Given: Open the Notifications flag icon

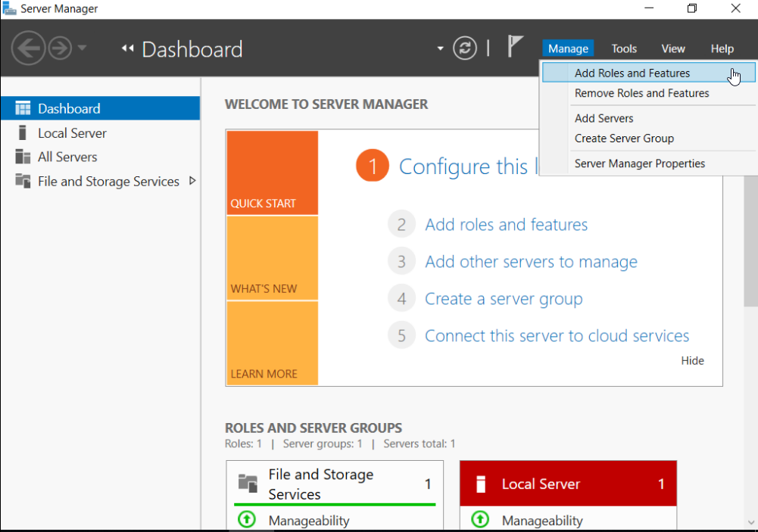Looking at the screenshot, I should tap(514, 47).
